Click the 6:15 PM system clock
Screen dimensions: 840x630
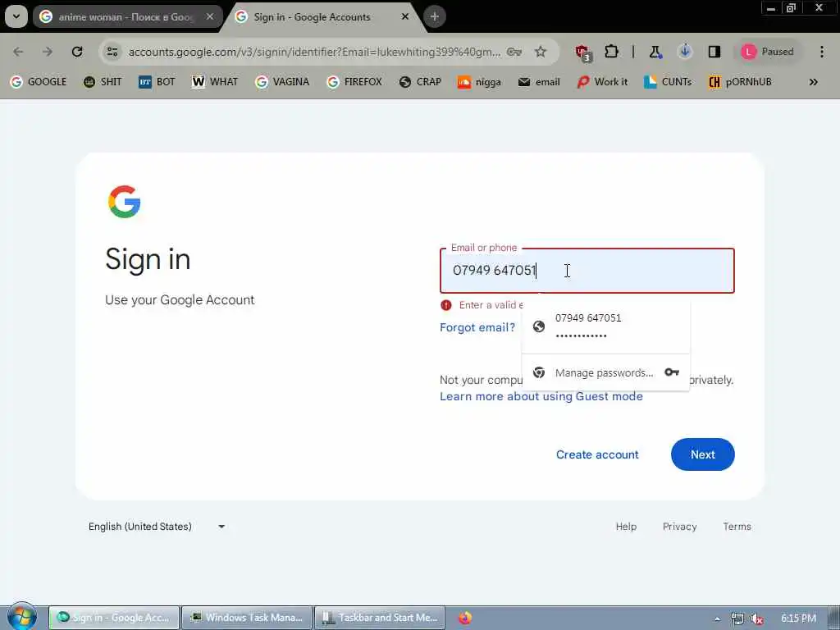click(798, 619)
